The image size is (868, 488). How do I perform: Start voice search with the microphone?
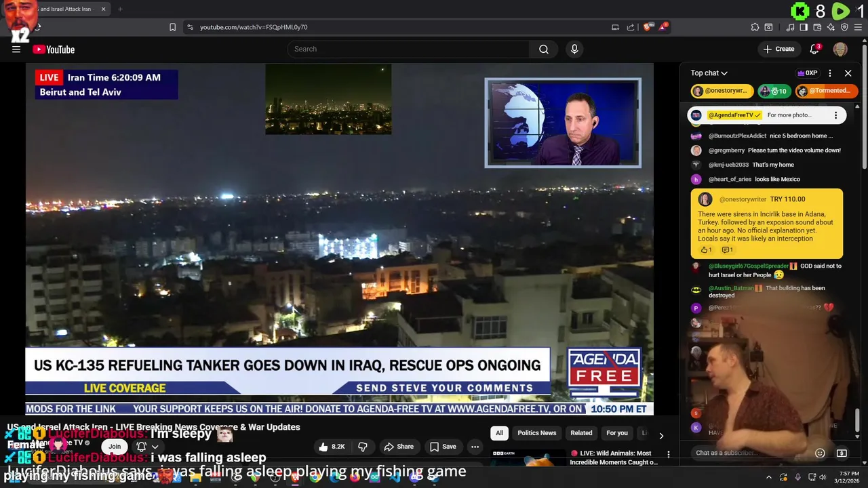point(574,49)
